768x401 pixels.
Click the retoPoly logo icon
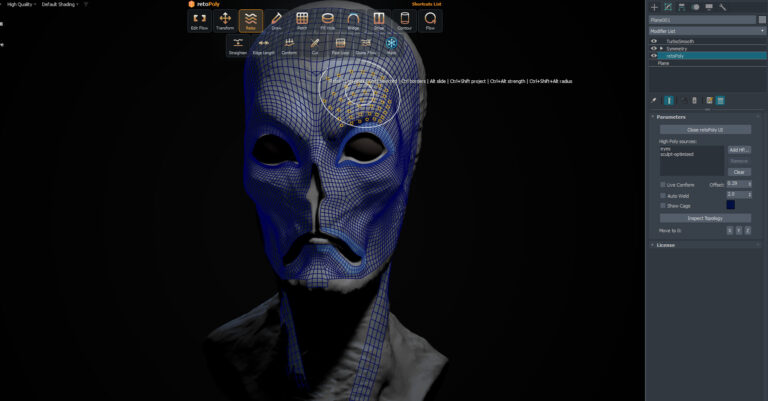(192, 4)
